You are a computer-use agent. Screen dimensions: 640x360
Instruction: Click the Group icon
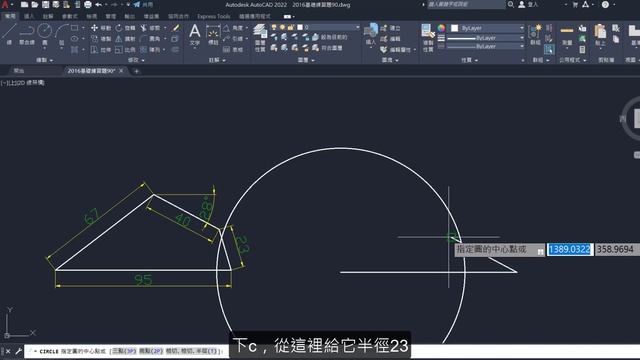click(536, 34)
